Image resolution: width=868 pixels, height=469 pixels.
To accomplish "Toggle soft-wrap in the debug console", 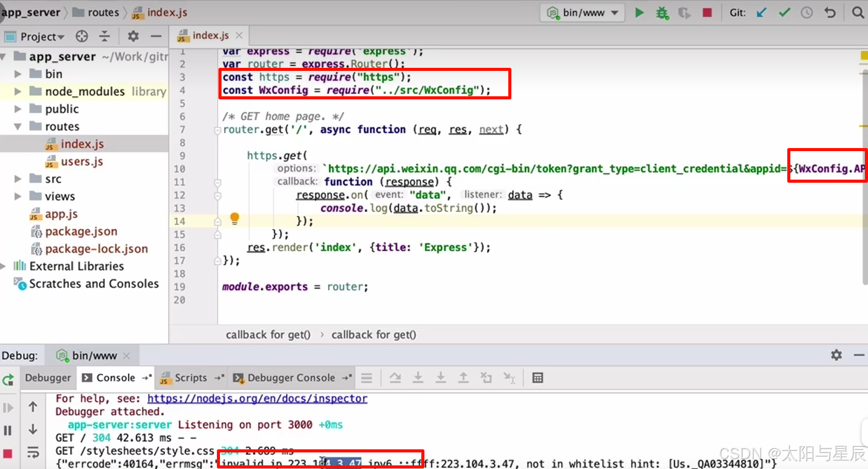I will click(33, 453).
